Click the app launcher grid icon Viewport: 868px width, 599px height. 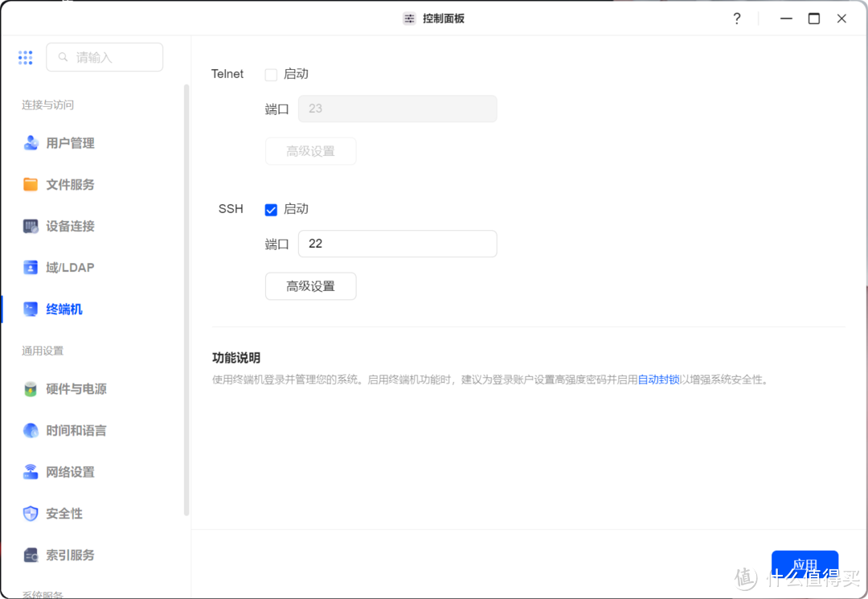pos(25,57)
